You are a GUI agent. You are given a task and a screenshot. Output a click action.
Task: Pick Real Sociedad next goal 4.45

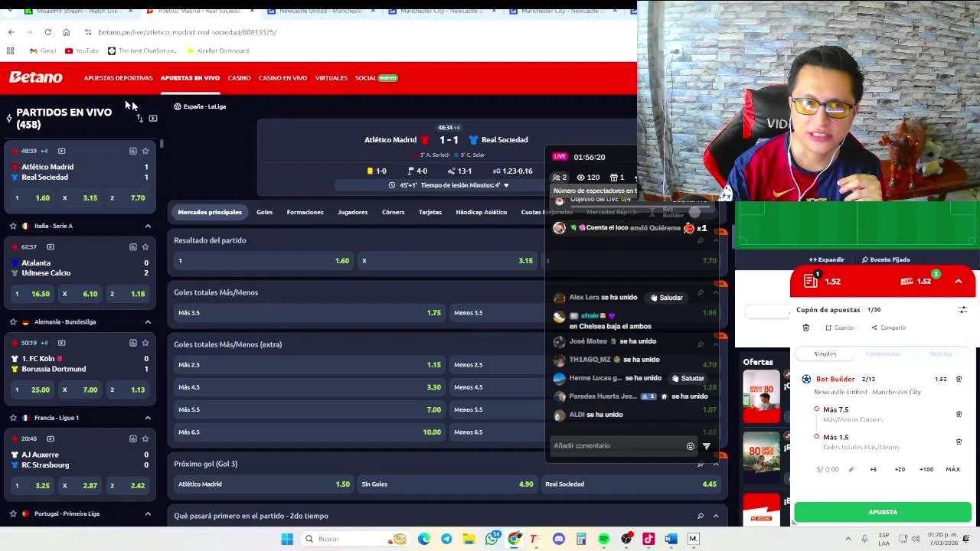tap(631, 484)
